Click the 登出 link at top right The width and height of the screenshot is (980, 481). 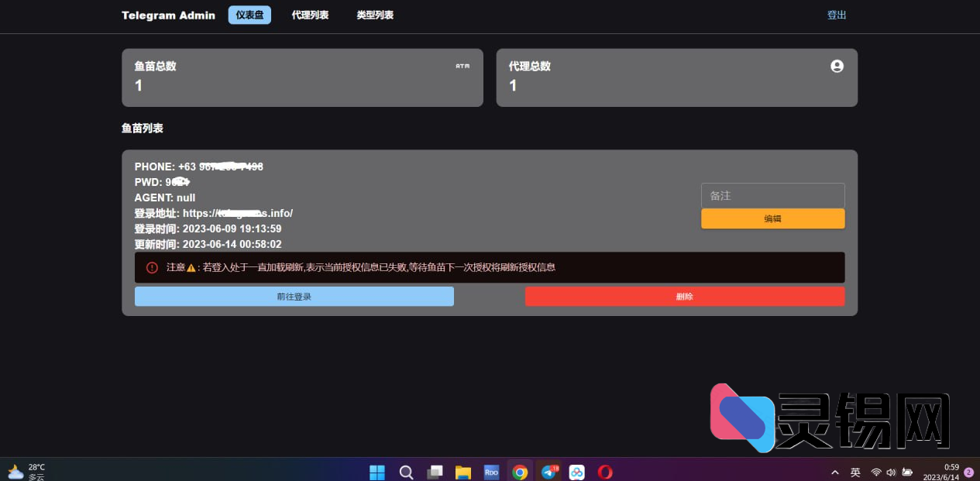tap(837, 15)
